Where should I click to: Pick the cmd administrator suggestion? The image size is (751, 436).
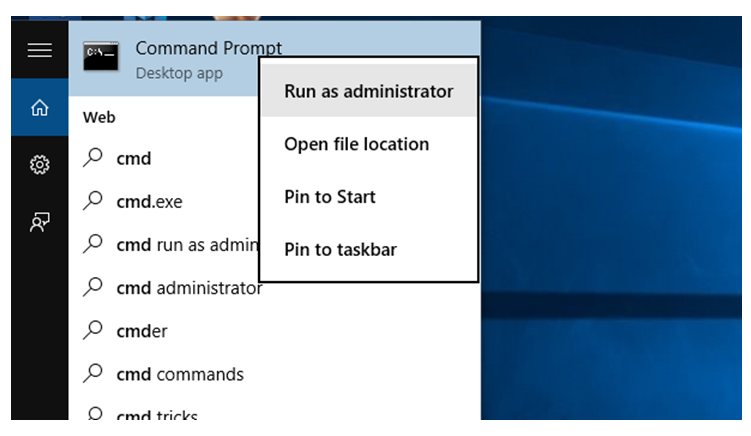[x=189, y=288]
